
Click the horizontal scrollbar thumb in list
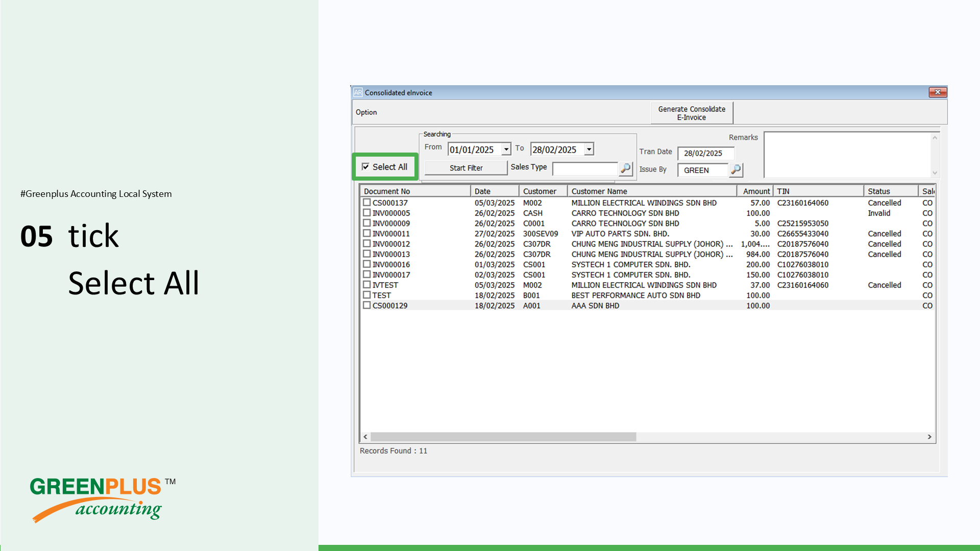click(x=503, y=437)
